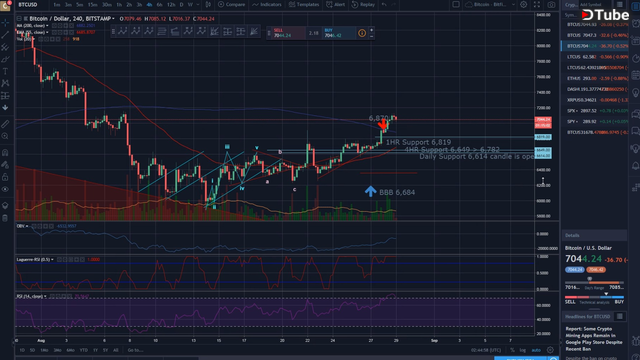Select the ruler measure tool
The height and width of the screenshot is (360, 640).
[x=5, y=124]
